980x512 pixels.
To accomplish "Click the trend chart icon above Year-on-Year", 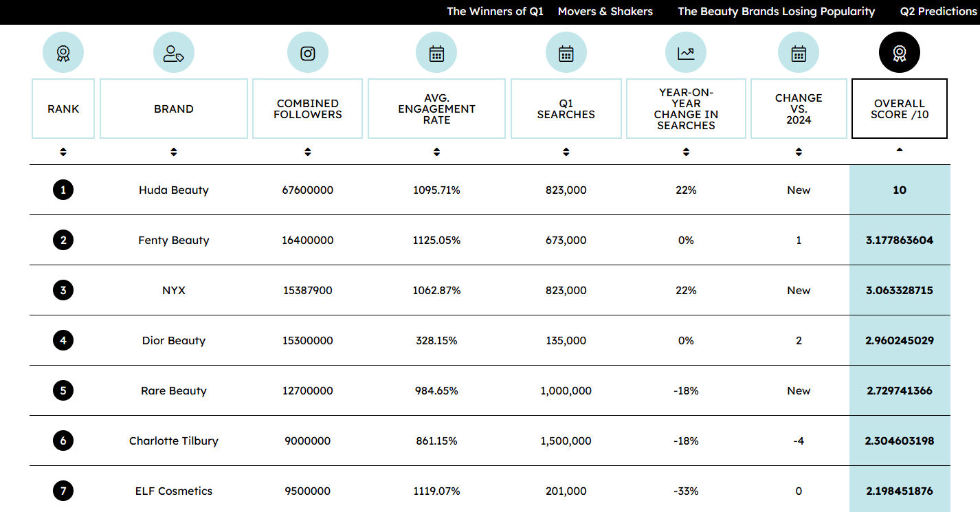I will point(686,53).
